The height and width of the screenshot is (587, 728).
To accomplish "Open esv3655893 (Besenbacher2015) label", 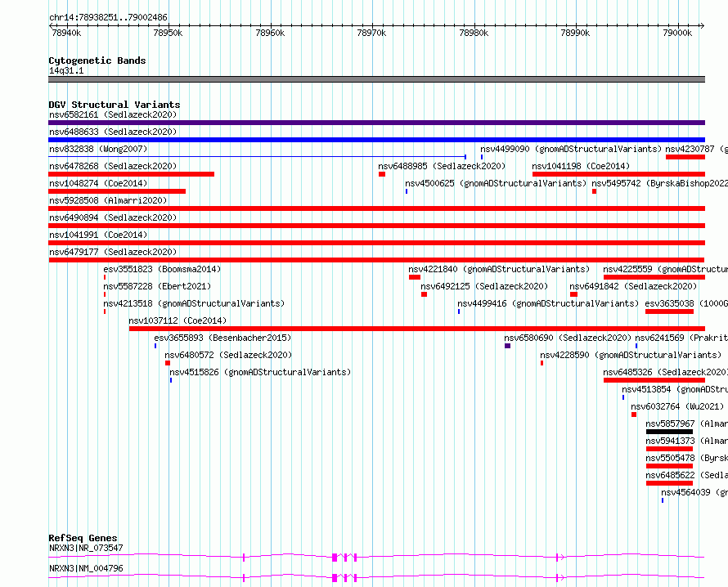I will pos(222,338).
